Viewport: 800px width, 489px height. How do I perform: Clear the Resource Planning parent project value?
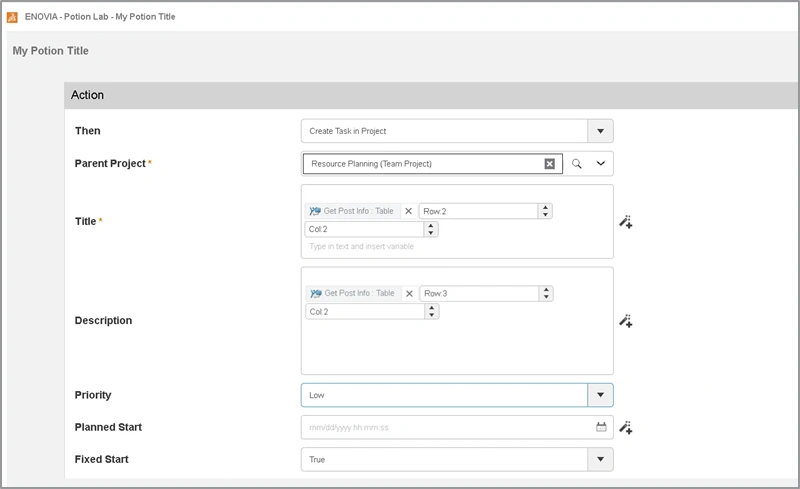click(549, 164)
